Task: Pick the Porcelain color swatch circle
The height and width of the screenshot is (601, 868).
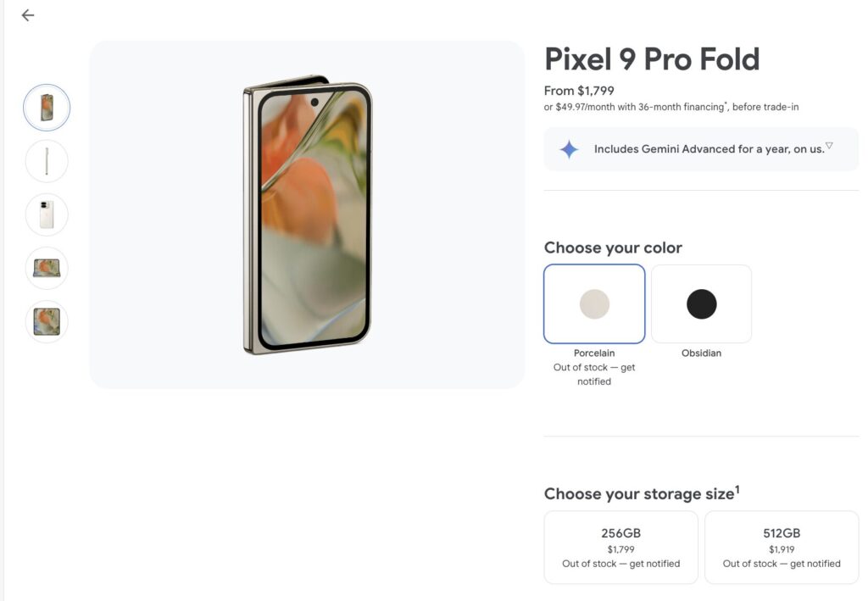Action: pyautogui.click(x=594, y=303)
